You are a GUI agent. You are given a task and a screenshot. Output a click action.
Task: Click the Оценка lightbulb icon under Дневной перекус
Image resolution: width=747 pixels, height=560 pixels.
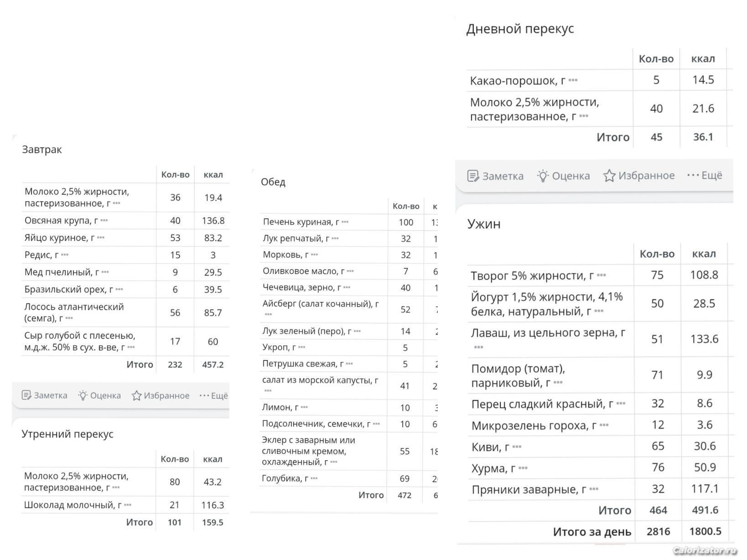tap(543, 176)
